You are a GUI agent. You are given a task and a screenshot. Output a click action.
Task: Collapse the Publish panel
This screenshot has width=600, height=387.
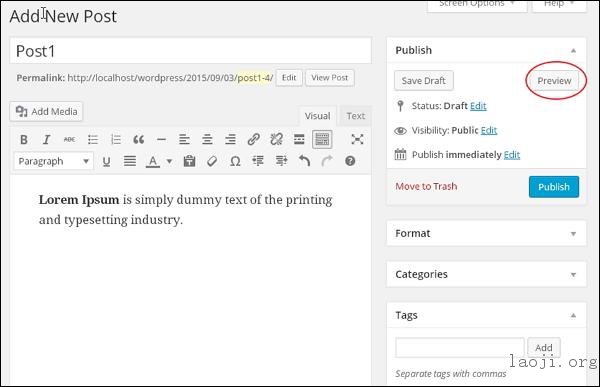573,51
